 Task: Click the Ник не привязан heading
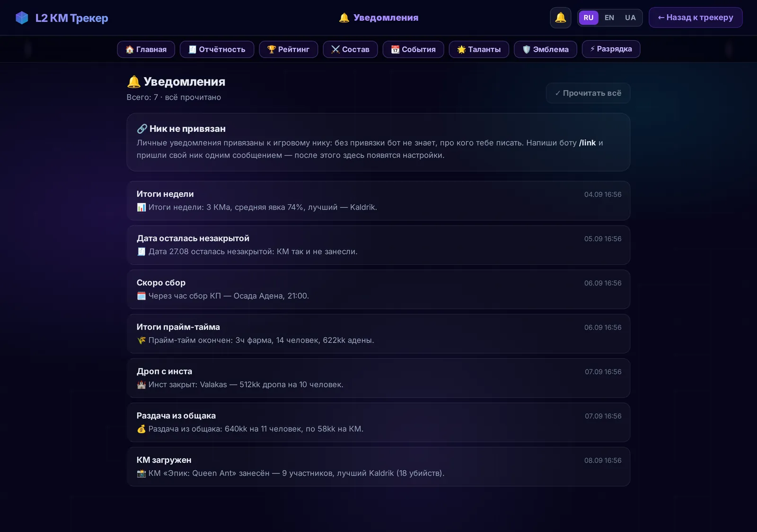pyautogui.click(x=187, y=129)
